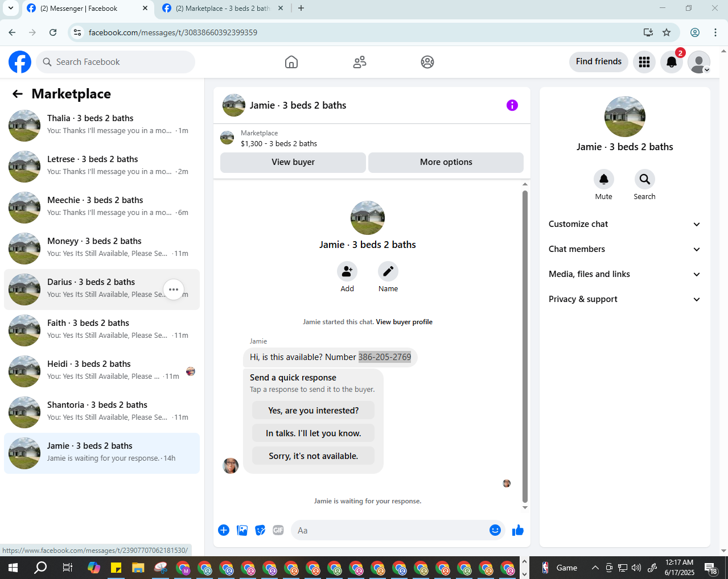The height and width of the screenshot is (579, 728).
Task: Click the Name pencil icon in chat
Action: coord(388,271)
